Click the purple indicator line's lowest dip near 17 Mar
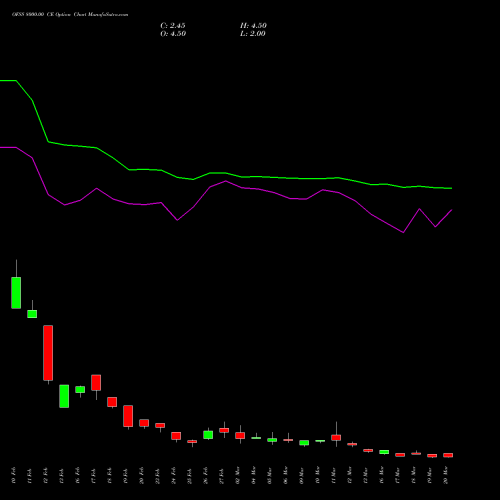This screenshot has height=500, width=500. click(x=403, y=232)
